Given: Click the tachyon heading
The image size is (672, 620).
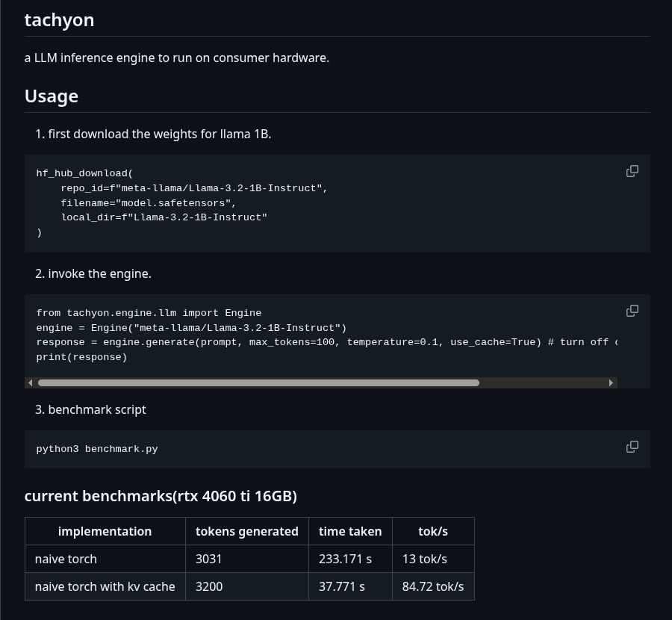Looking at the screenshot, I should 60,20.
